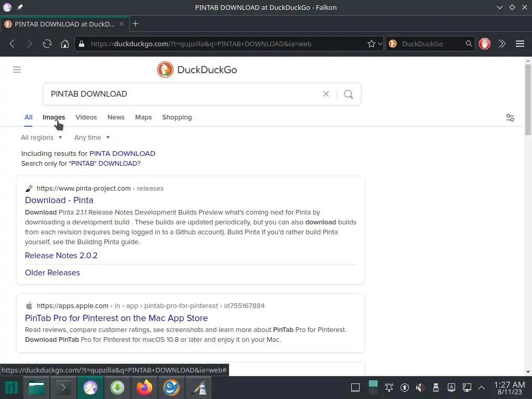Open the AdBlock red hand icon
This screenshot has width=532, height=399.
[x=485, y=44]
